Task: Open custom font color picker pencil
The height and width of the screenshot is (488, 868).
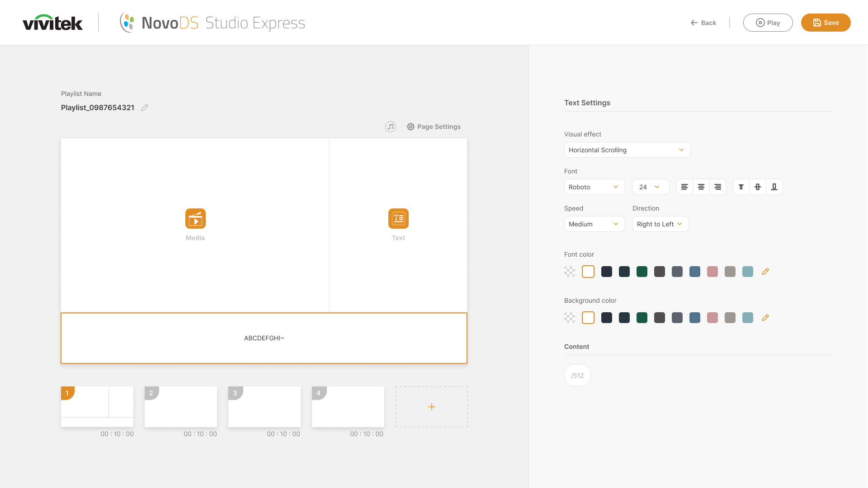Action: click(x=765, y=272)
